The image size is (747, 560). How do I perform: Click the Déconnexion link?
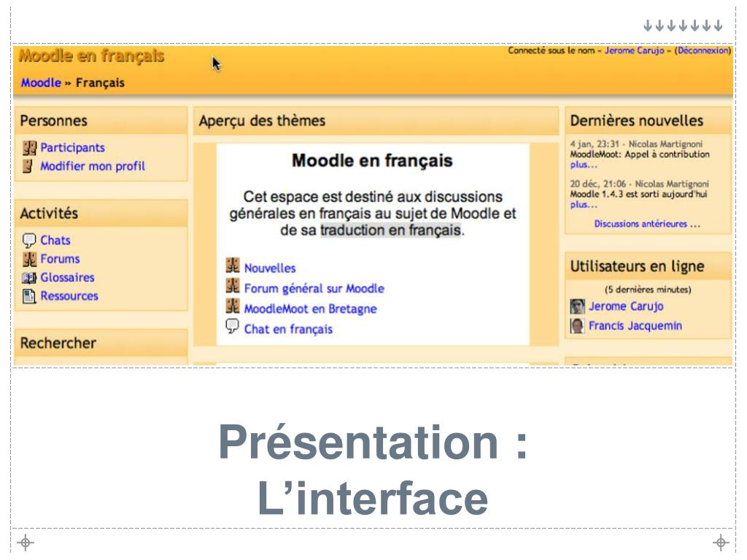pos(704,50)
